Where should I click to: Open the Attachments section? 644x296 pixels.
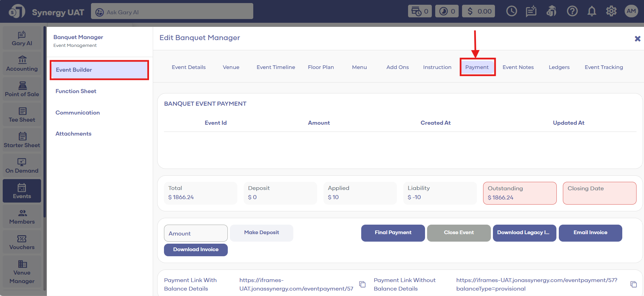(x=73, y=134)
